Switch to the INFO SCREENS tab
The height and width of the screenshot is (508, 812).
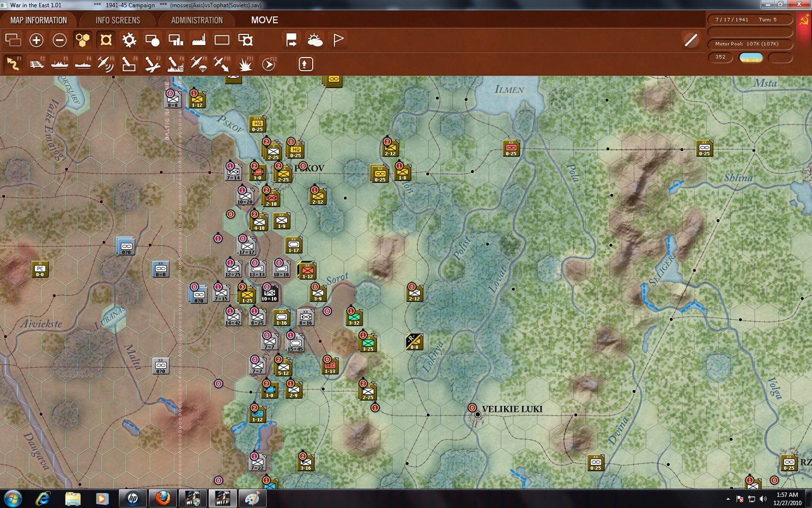117,20
